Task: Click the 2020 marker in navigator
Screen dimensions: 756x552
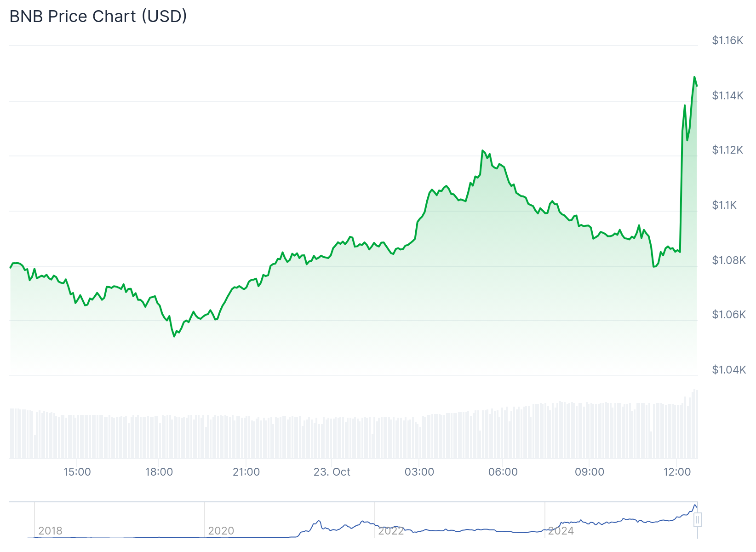Action: [221, 531]
